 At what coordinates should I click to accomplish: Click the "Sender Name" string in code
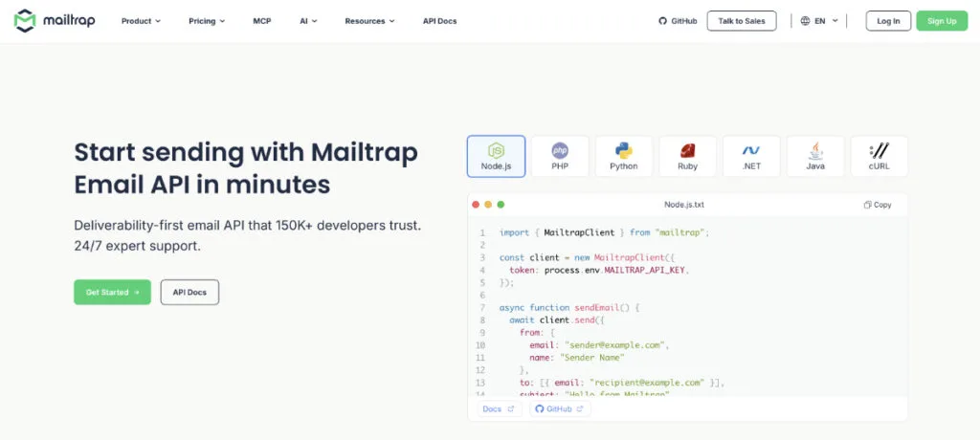point(591,358)
